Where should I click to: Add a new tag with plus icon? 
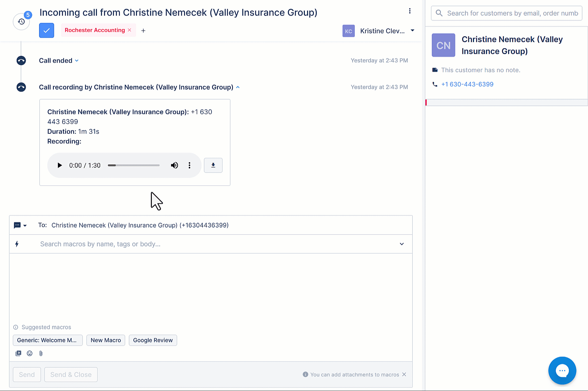(x=143, y=31)
